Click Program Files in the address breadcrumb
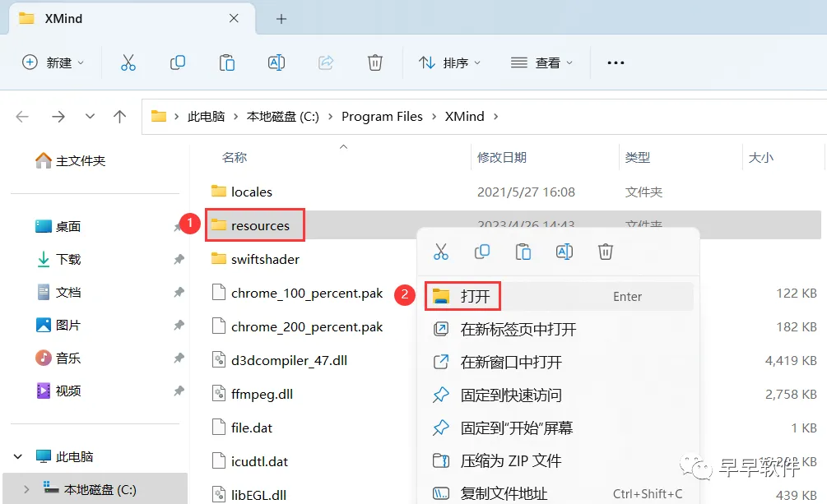 click(x=382, y=116)
